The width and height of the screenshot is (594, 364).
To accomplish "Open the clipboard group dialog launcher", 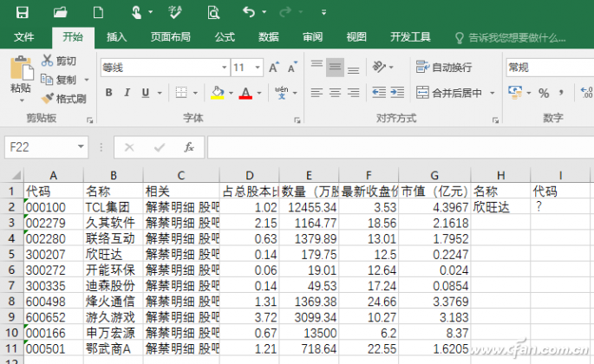I will pos(90,120).
